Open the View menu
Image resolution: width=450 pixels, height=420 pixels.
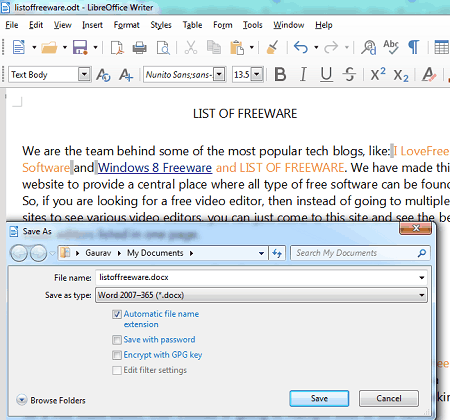63,25
